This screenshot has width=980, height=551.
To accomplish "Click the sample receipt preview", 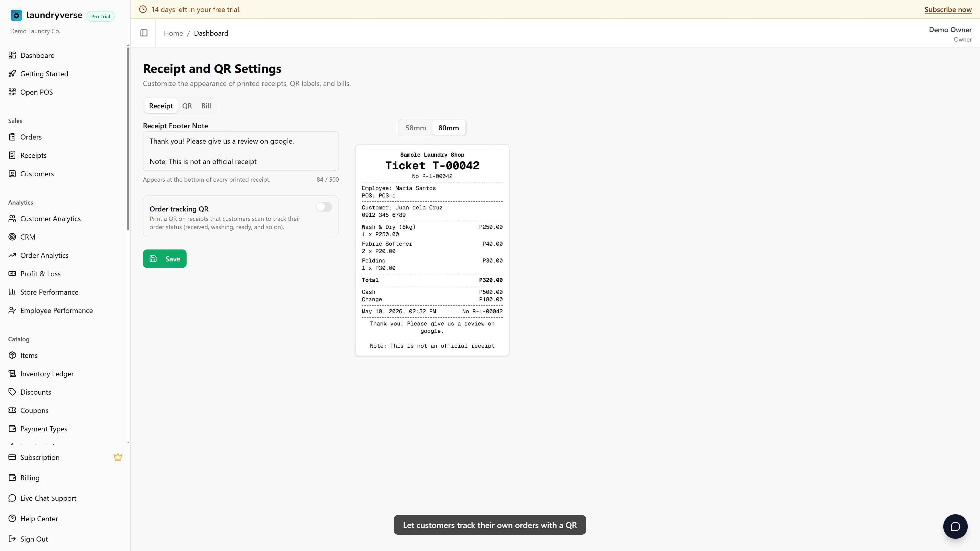I will [x=432, y=250].
